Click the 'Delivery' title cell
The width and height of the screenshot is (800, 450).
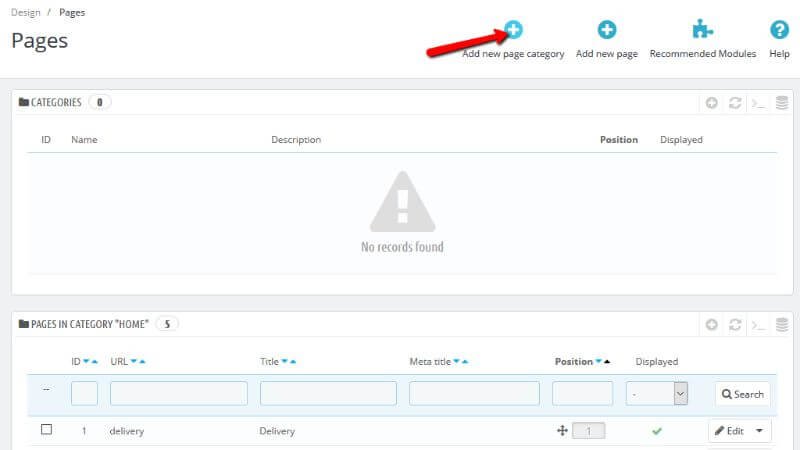[x=277, y=431]
